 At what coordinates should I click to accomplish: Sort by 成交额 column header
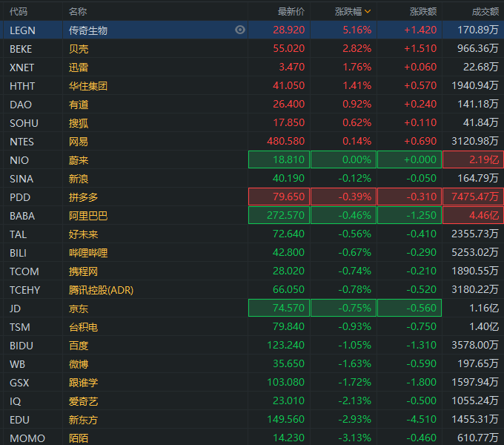click(x=485, y=12)
